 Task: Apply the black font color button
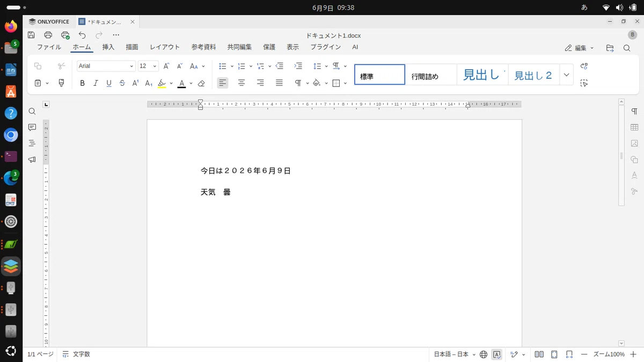click(x=181, y=83)
